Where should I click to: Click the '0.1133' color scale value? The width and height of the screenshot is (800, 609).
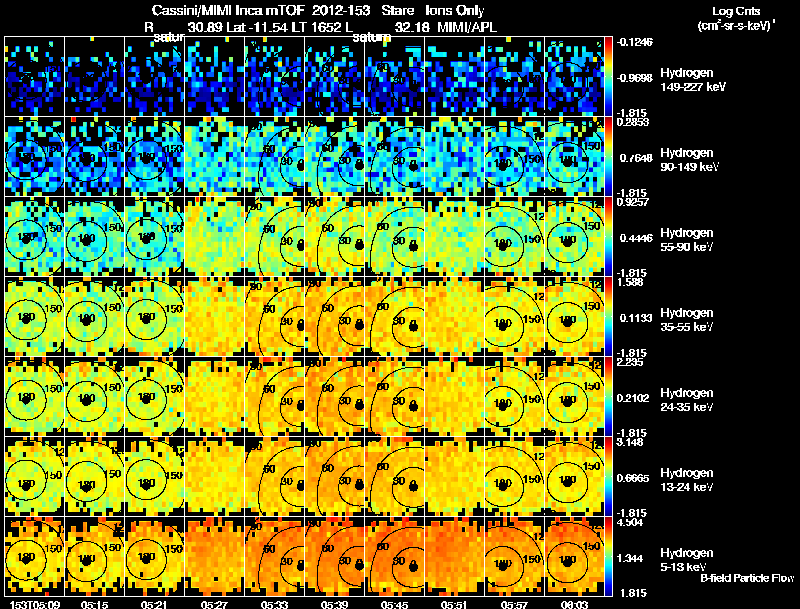(636, 318)
